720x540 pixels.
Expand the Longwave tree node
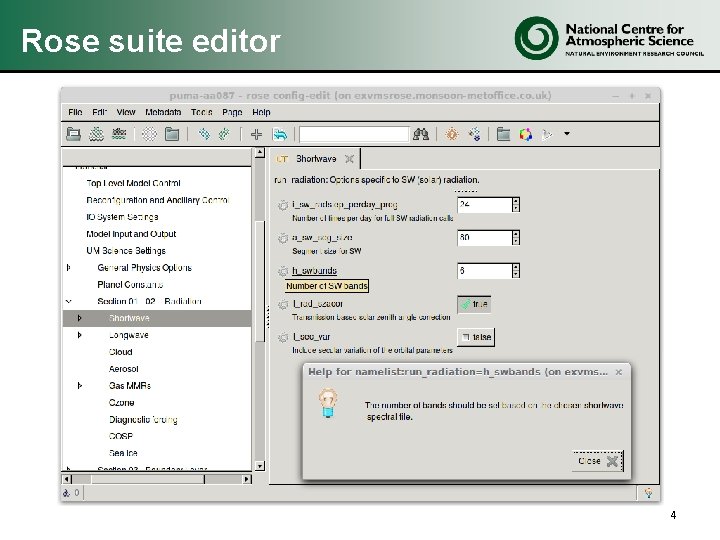click(79, 335)
